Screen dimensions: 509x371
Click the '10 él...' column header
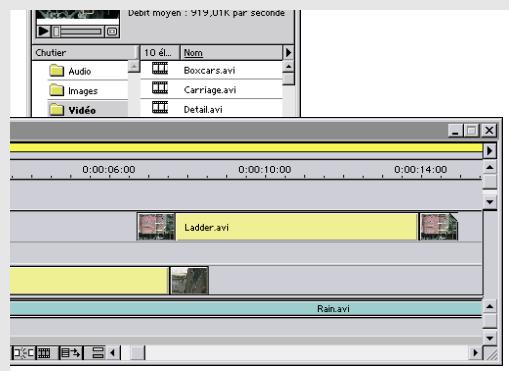160,53
